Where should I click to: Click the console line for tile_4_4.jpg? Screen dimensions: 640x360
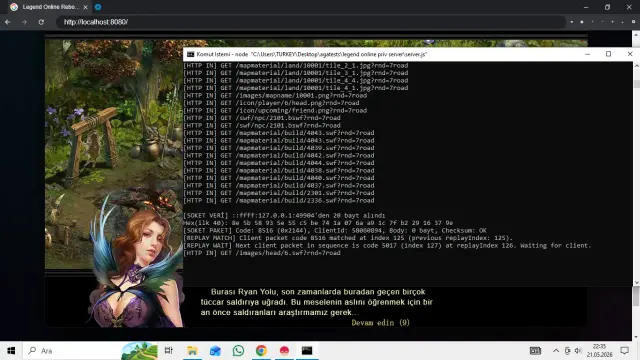(296, 80)
